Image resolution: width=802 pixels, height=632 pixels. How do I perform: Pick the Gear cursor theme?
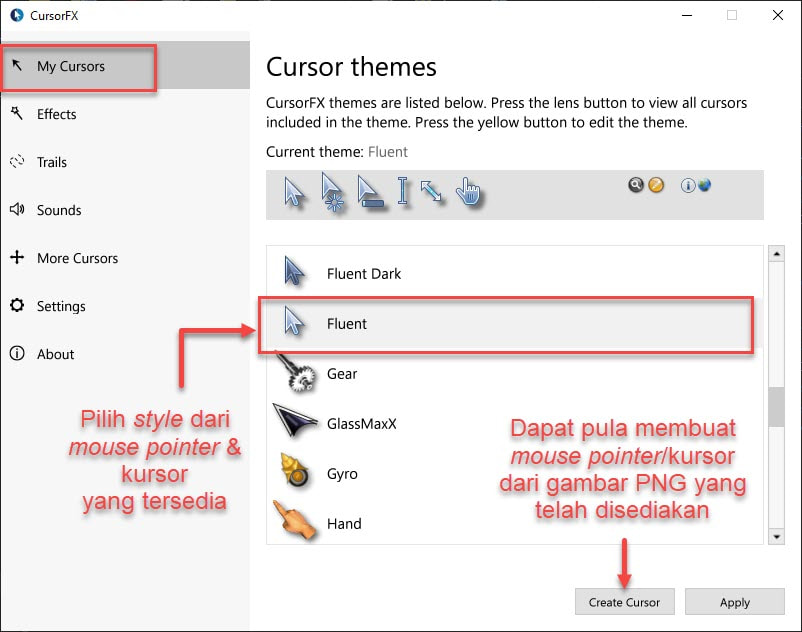point(515,374)
